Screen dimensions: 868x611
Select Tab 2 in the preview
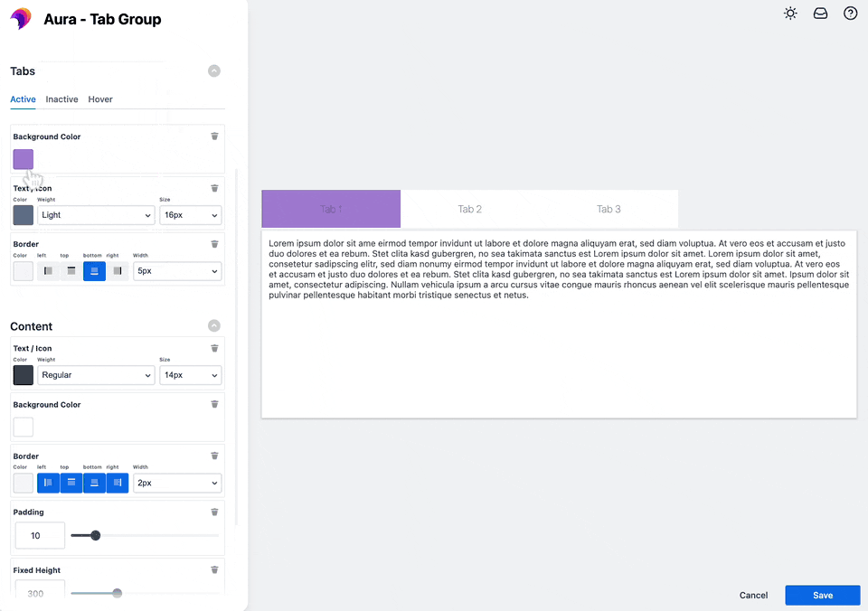tap(469, 209)
